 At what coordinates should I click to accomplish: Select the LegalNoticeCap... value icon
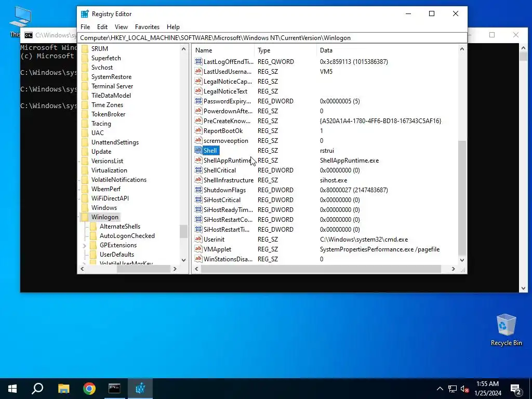coord(198,82)
